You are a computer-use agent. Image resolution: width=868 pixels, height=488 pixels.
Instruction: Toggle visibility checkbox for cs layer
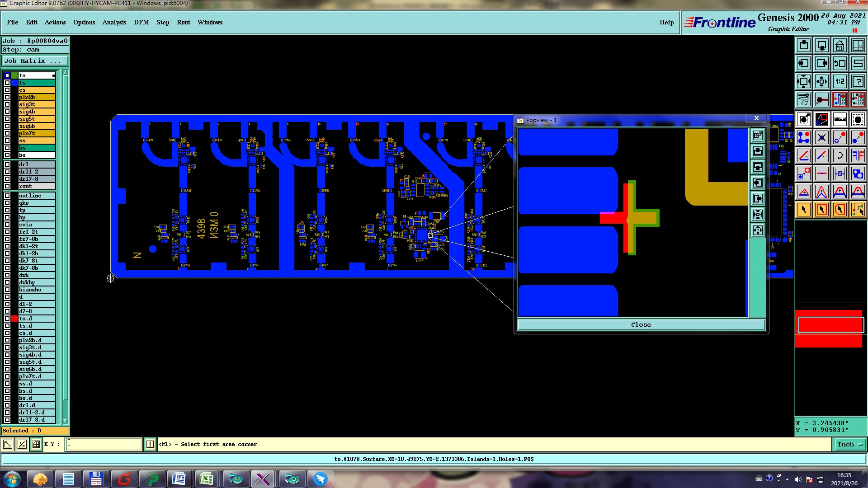(x=7, y=90)
